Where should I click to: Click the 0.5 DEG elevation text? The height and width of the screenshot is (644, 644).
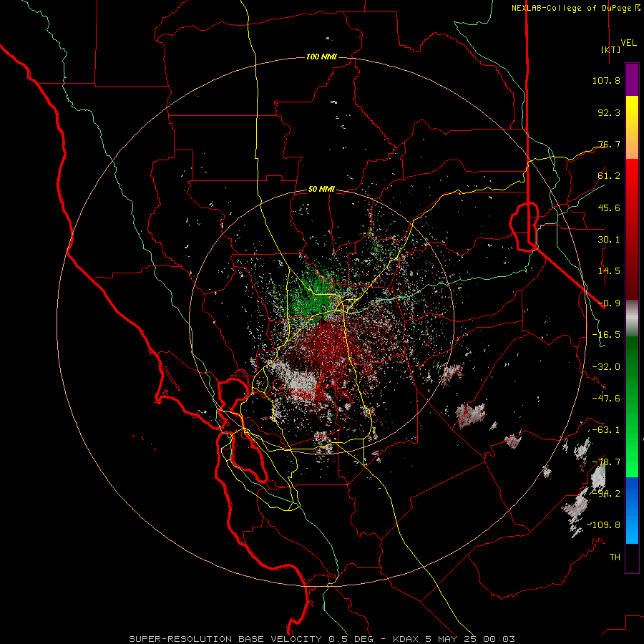click(x=351, y=639)
